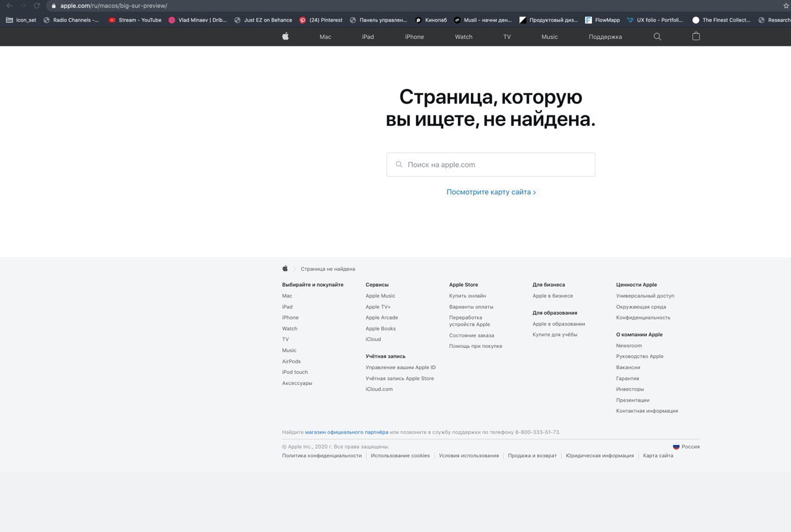Image resolution: width=791 pixels, height=532 pixels.
Task: Open Использование cookies link
Action: (x=400, y=456)
